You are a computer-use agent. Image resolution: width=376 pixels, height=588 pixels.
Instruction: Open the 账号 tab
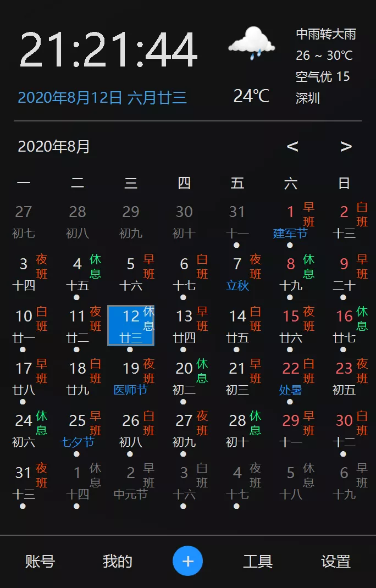[x=40, y=561]
